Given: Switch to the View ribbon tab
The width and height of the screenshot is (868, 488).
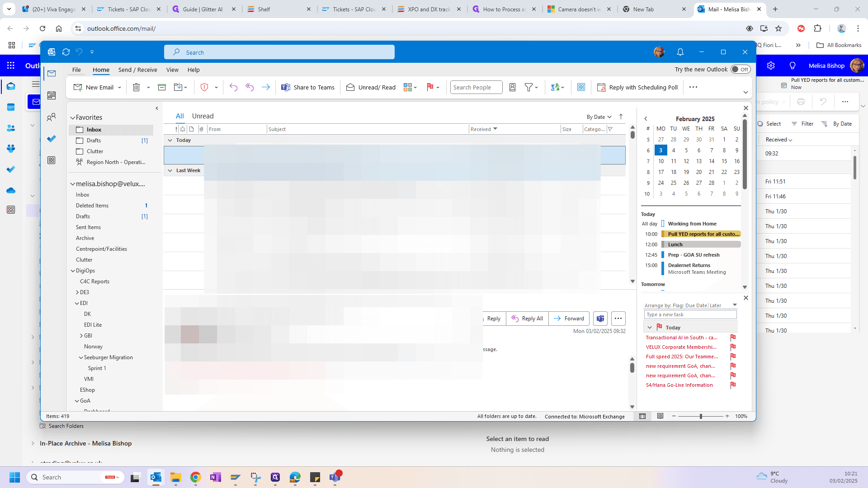Looking at the screenshot, I should coord(172,70).
